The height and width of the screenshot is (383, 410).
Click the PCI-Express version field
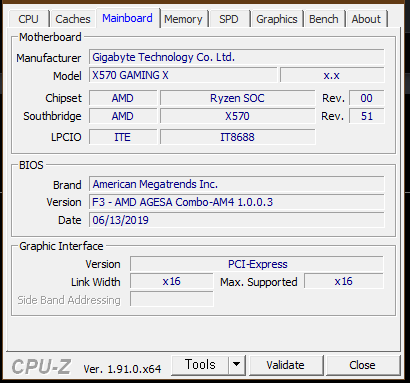point(257,264)
